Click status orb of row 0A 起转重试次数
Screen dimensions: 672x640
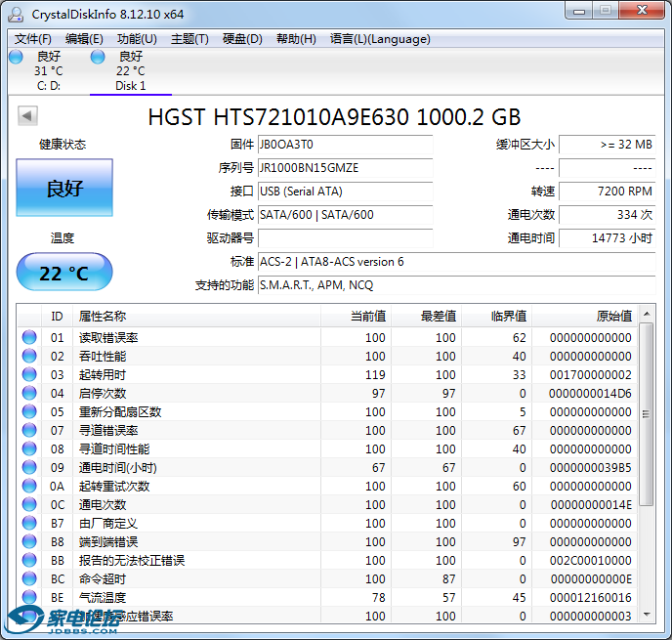(29, 487)
